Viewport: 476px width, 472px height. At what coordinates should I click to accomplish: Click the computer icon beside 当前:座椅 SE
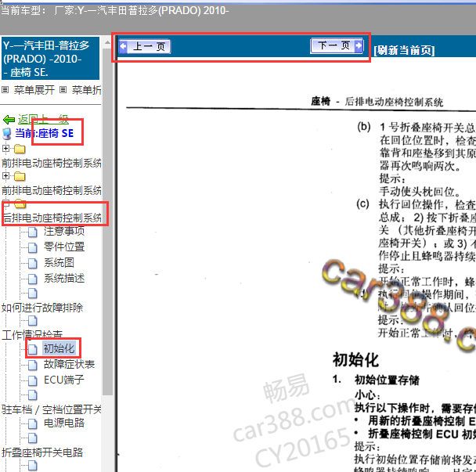tap(7, 134)
